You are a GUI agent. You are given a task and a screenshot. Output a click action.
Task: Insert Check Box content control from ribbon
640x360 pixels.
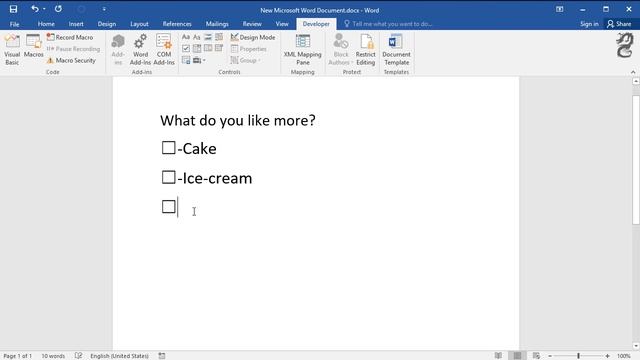(x=186, y=49)
